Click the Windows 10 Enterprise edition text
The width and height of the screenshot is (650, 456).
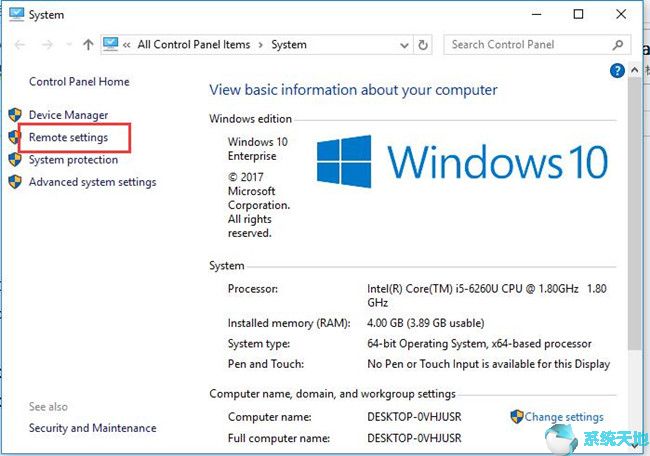tap(257, 149)
